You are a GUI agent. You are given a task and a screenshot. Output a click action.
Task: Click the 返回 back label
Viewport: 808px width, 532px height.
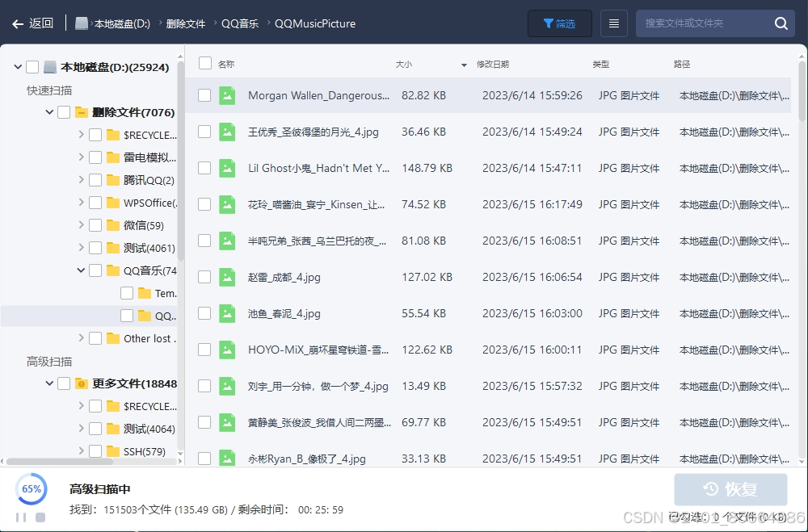click(x=41, y=23)
